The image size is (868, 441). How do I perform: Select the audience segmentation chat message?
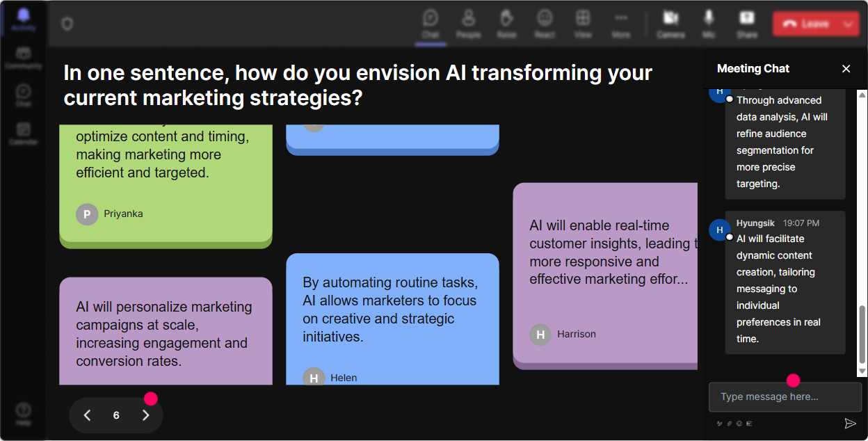click(x=785, y=144)
